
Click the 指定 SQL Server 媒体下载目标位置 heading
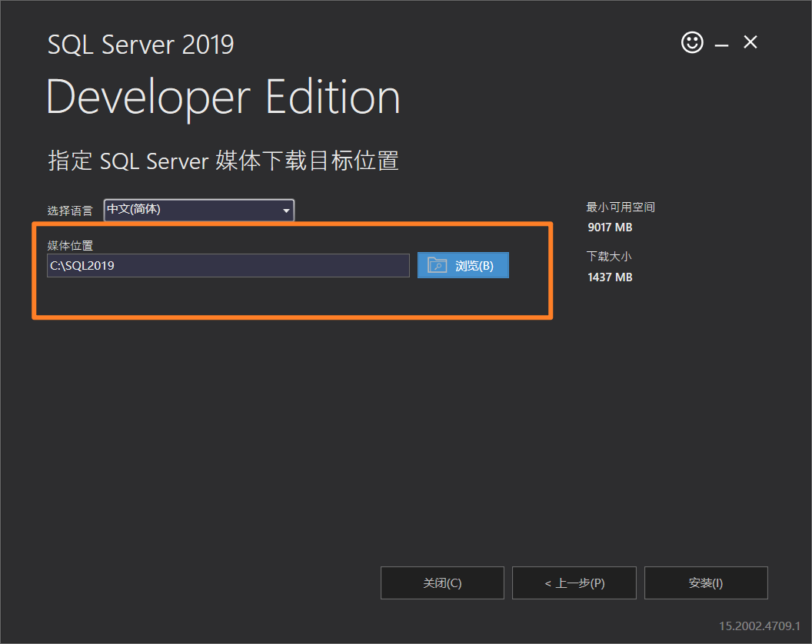pos(223,161)
